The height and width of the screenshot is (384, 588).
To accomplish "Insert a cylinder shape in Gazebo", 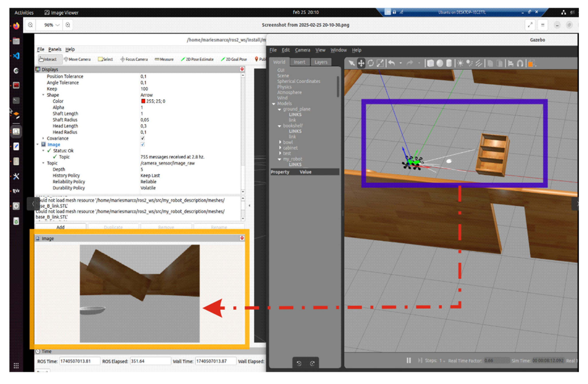I will pyautogui.click(x=449, y=64).
